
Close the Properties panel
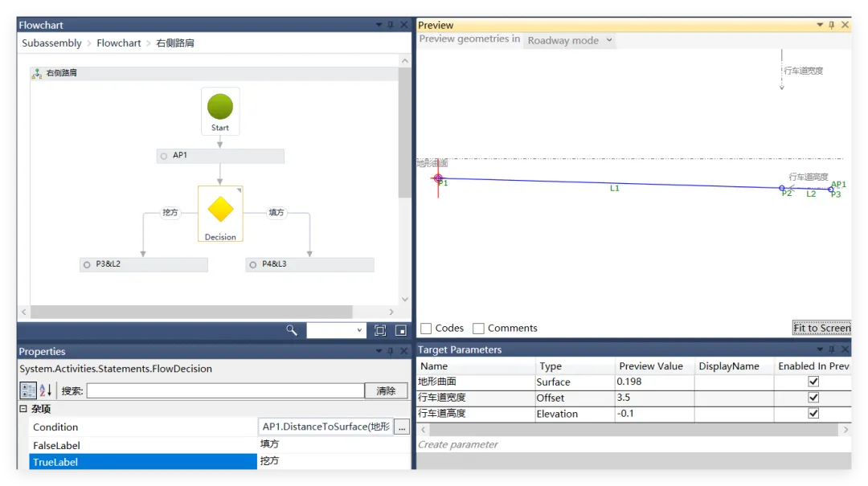pos(403,351)
